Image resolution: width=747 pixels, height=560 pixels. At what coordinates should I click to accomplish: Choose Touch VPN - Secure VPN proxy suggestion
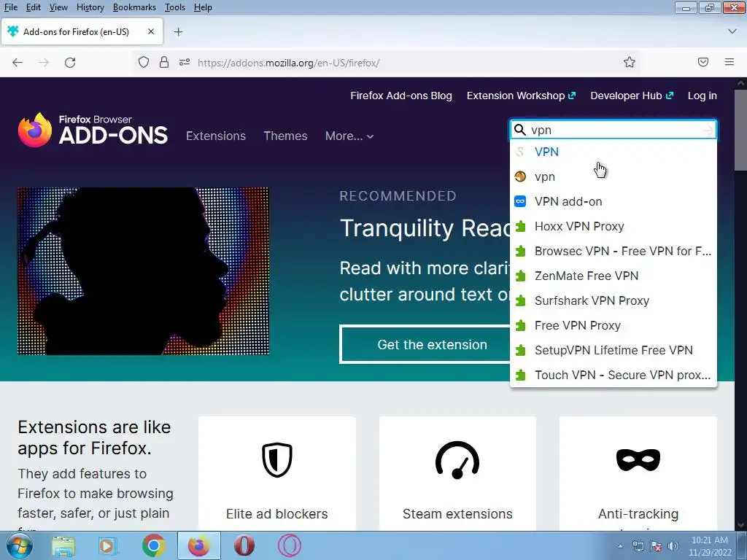(613, 375)
